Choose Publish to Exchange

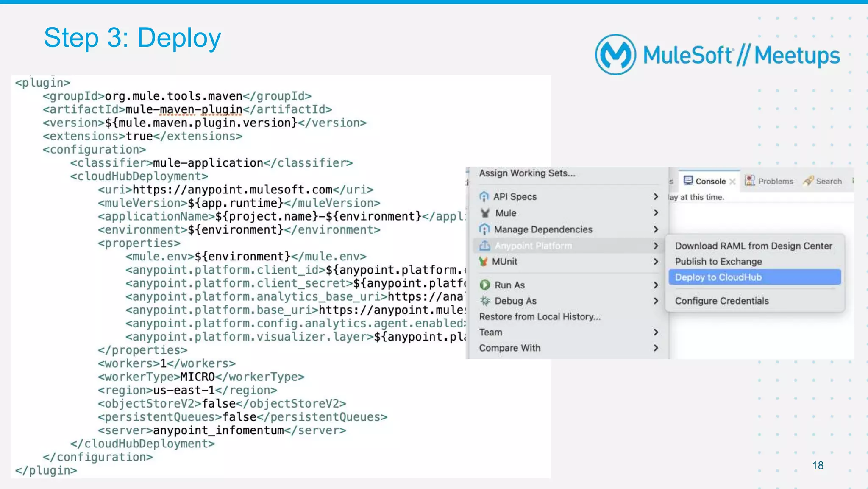click(718, 262)
